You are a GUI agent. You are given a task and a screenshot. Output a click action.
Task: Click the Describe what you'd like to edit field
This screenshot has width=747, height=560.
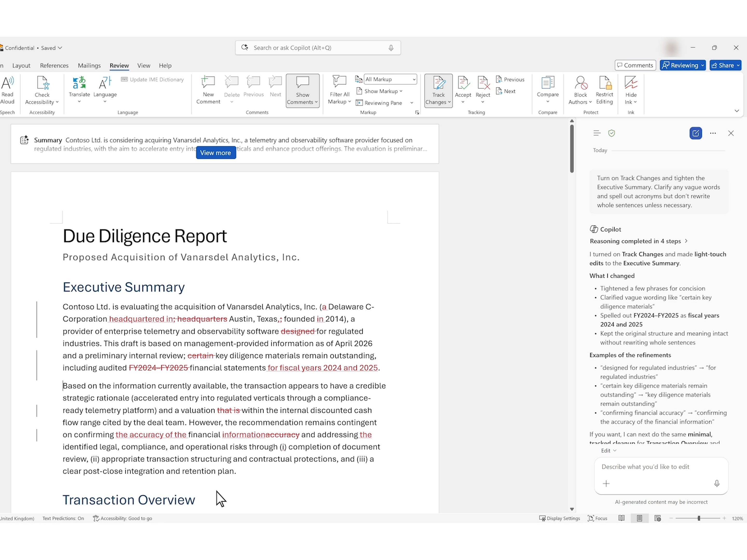pyautogui.click(x=661, y=466)
